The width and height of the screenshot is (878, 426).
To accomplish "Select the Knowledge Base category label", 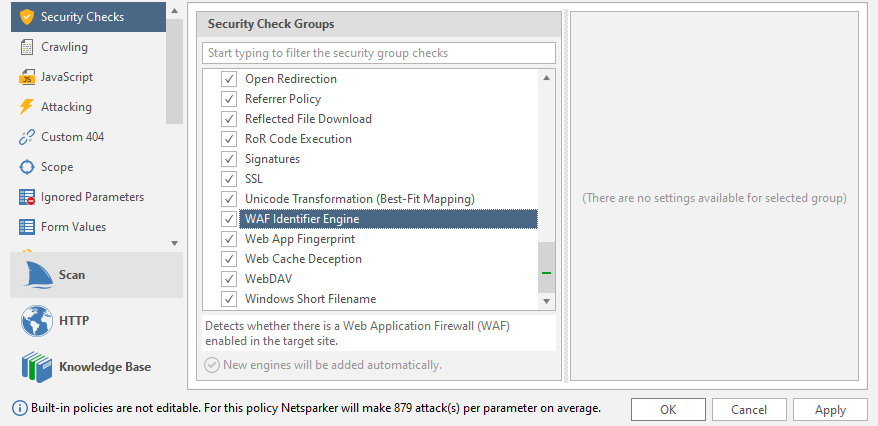I will [x=105, y=367].
